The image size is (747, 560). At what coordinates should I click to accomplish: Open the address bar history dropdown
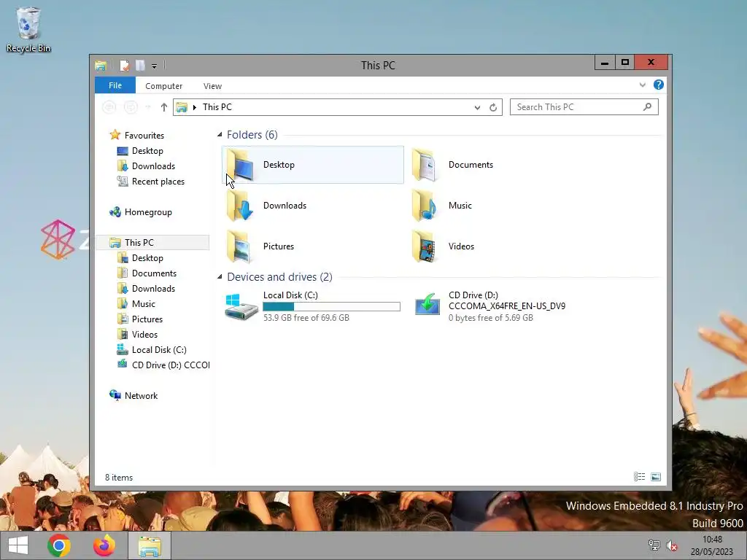pyautogui.click(x=477, y=108)
